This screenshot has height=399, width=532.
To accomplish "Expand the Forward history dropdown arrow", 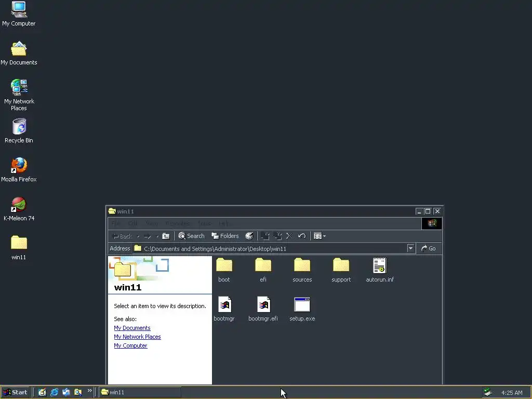I will point(157,236).
